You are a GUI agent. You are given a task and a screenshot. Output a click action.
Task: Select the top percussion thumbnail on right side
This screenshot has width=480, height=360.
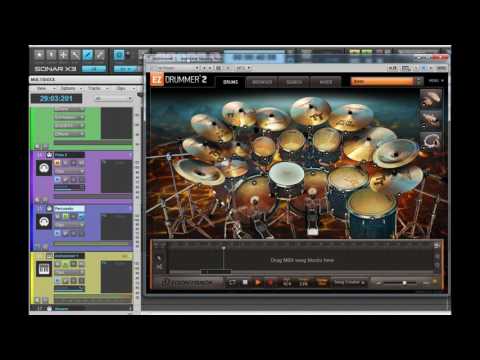click(431, 98)
